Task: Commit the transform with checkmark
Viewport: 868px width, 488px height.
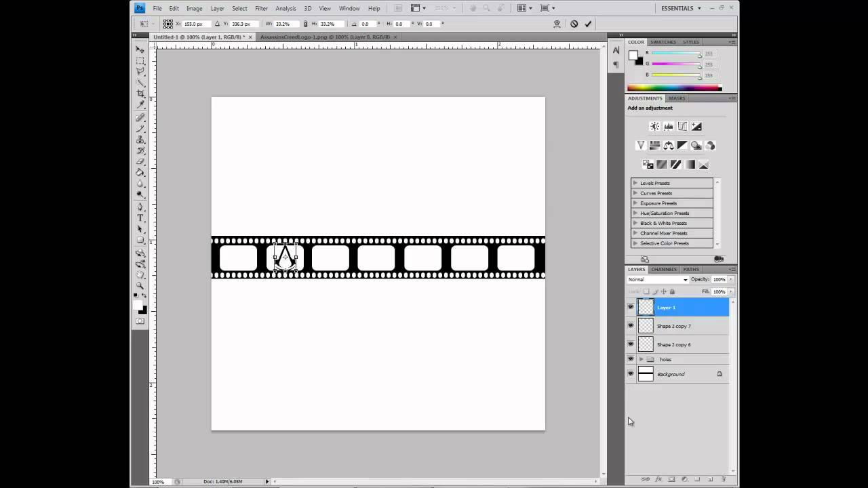Action: (588, 24)
